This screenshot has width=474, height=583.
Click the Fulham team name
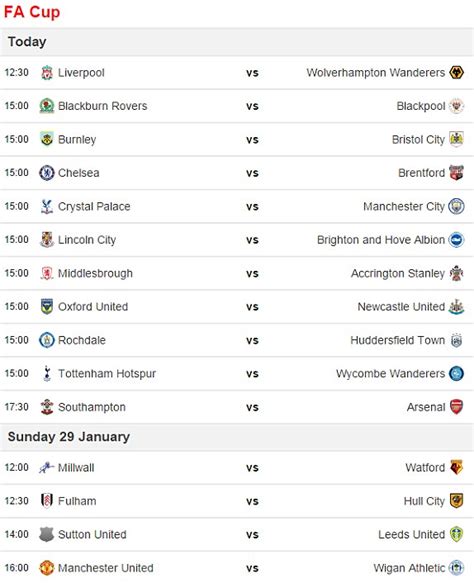[x=77, y=501]
